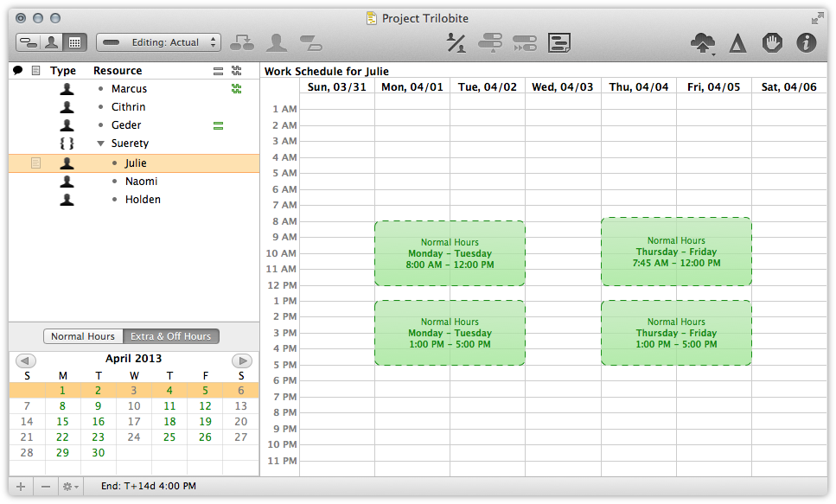Open the Editing: Actual dropdown
The height and width of the screenshot is (504, 836).
click(159, 42)
